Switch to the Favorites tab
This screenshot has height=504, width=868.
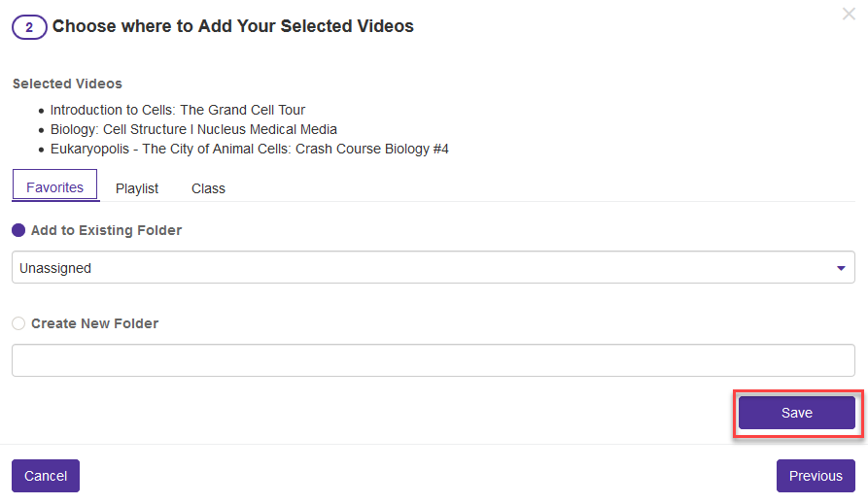pos(54,186)
